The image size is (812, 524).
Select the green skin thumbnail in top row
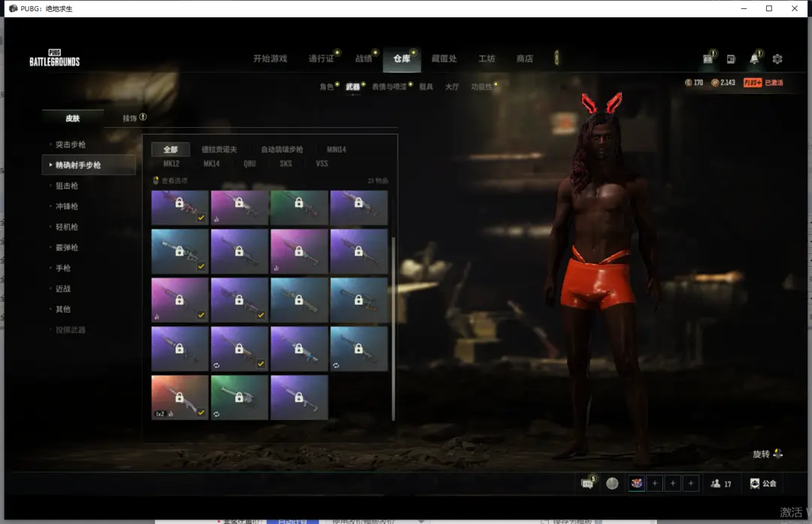click(299, 207)
